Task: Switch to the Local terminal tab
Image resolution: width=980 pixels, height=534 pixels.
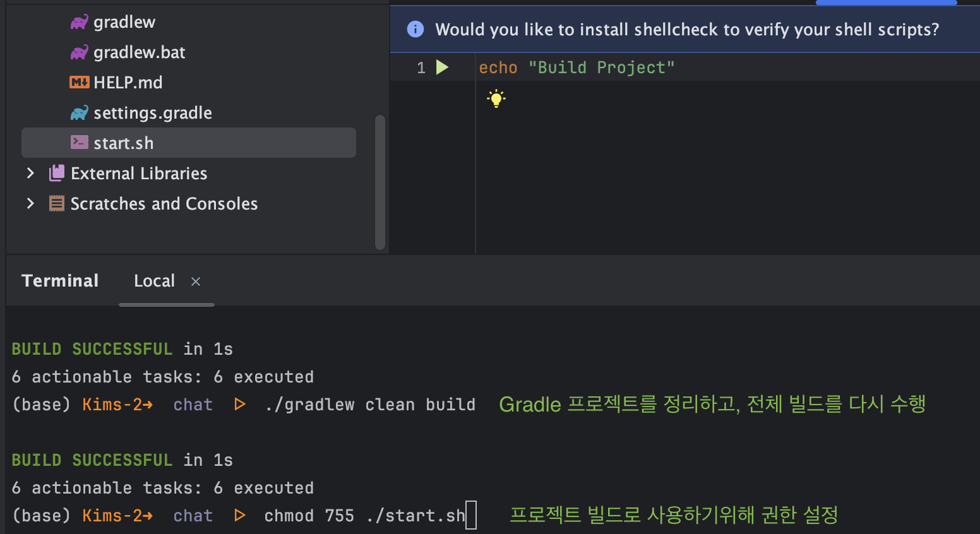Action: (x=154, y=281)
